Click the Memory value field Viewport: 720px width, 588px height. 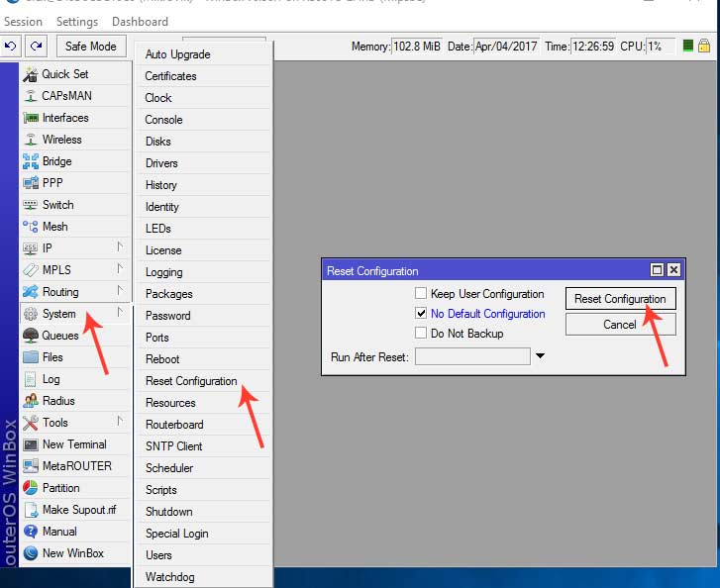pyautogui.click(x=417, y=47)
